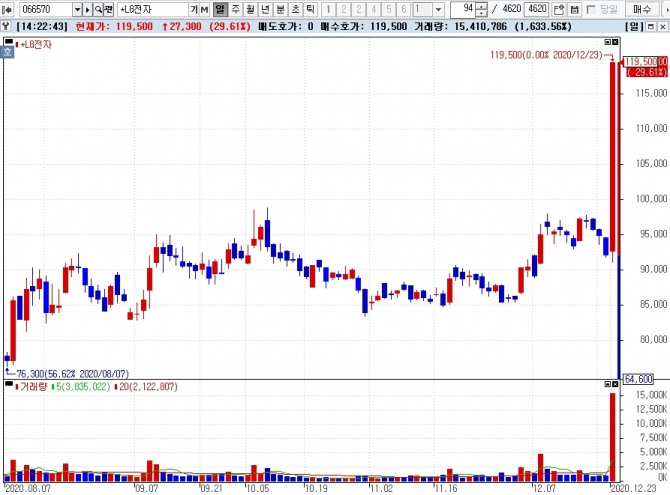
Task: Increase candle count with up stepper
Action: point(481,6)
